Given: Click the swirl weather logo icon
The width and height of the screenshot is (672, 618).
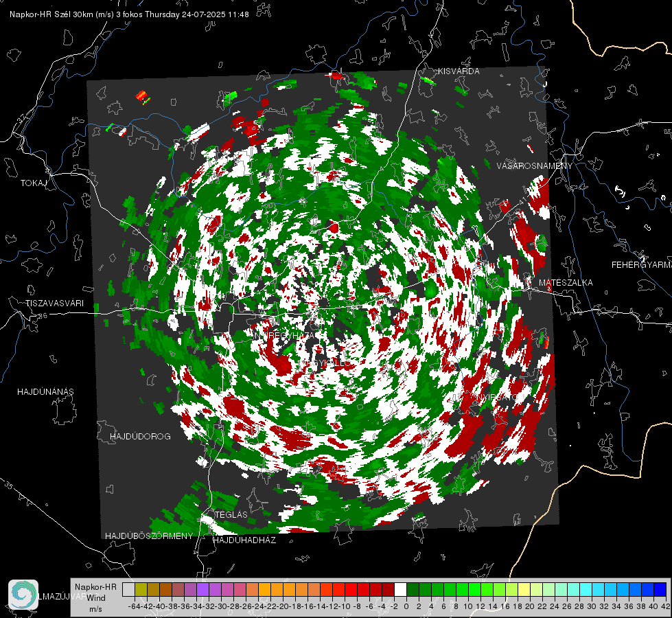Looking at the screenshot, I should click(23, 595).
